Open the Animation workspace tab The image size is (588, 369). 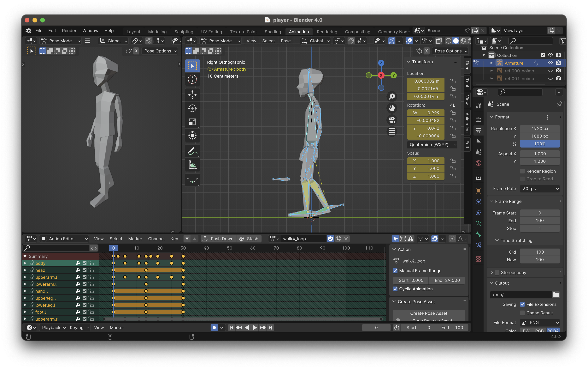pos(298,31)
